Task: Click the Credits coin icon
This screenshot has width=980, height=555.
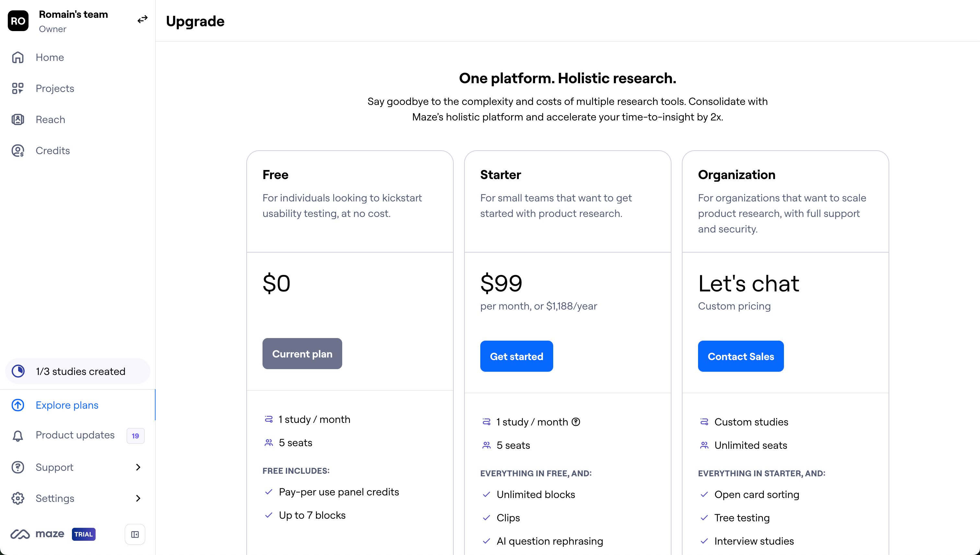Action: click(17, 151)
